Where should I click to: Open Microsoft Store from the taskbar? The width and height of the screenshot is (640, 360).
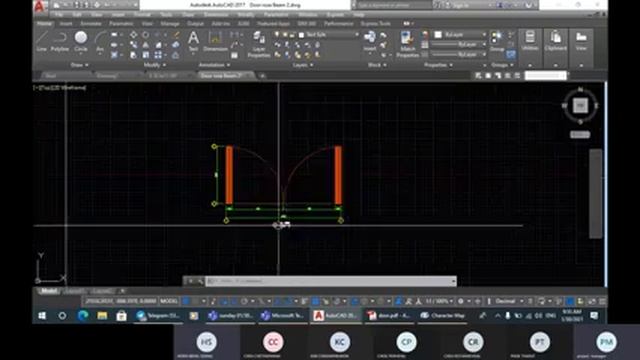point(121,316)
